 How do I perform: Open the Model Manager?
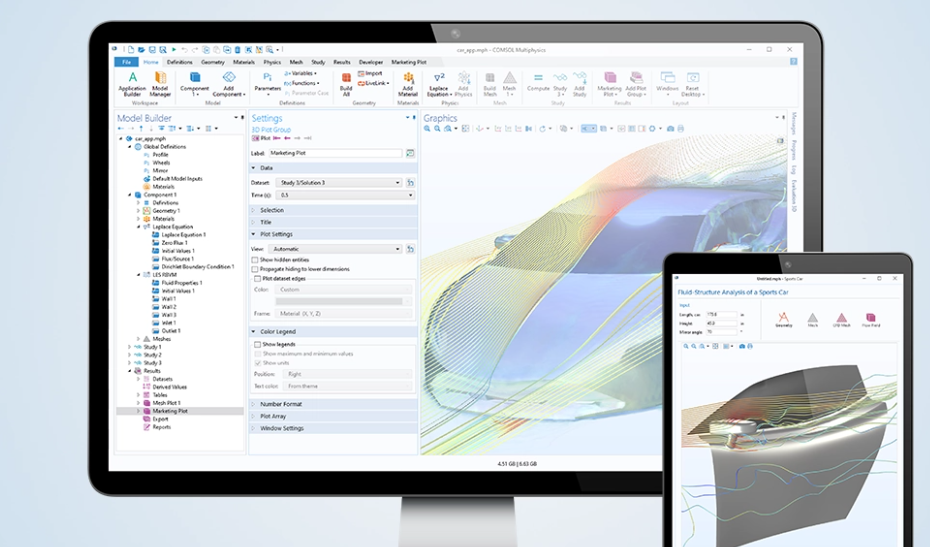(x=160, y=84)
